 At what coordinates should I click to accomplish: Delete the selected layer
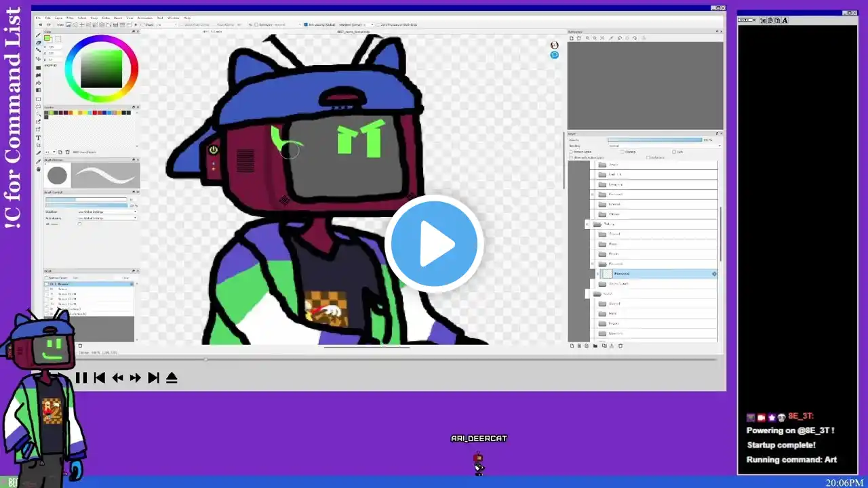[x=620, y=346]
